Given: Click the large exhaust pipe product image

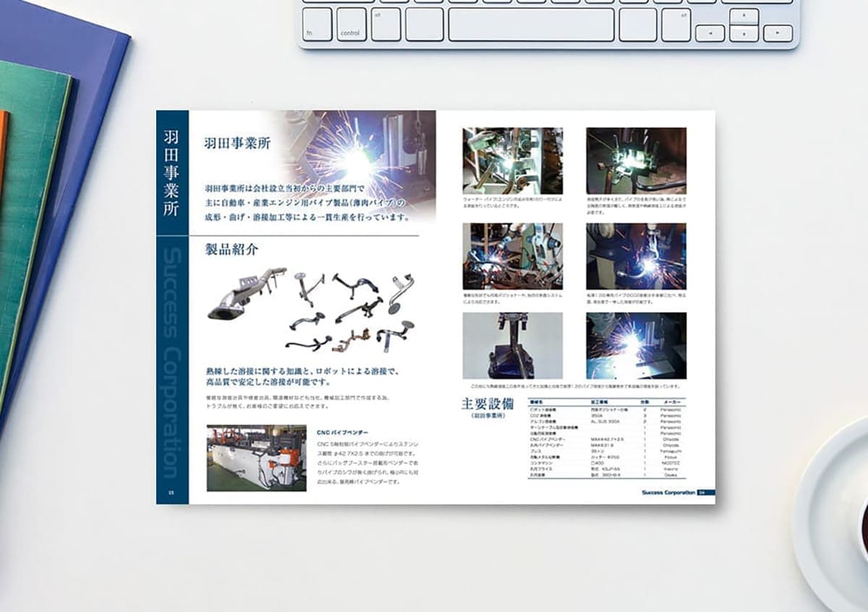Looking at the screenshot, I should tap(246, 293).
